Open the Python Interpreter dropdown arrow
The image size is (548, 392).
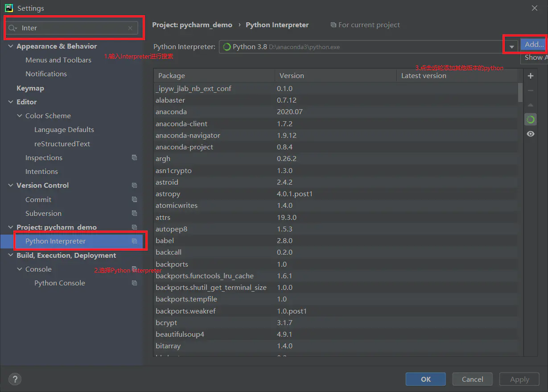(x=512, y=47)
